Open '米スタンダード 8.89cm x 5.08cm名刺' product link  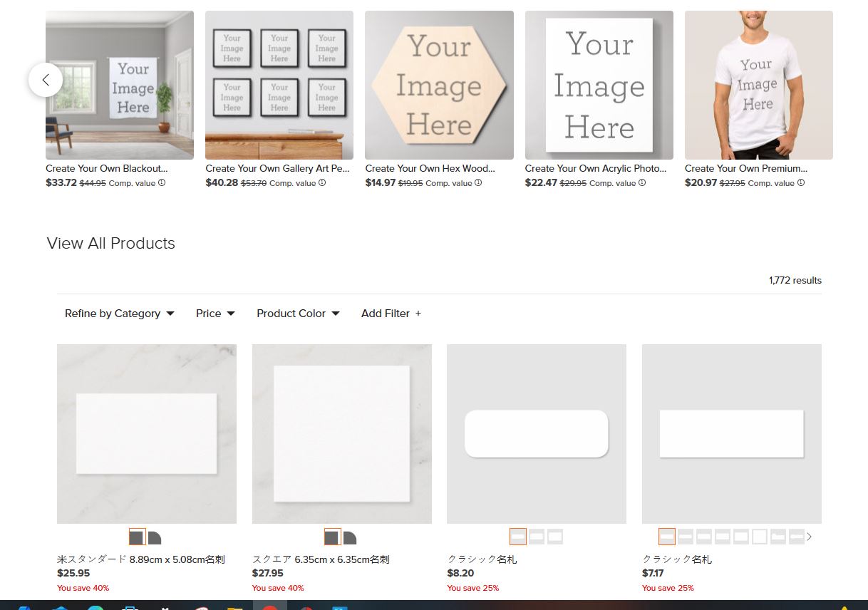(x=141, y=559)
